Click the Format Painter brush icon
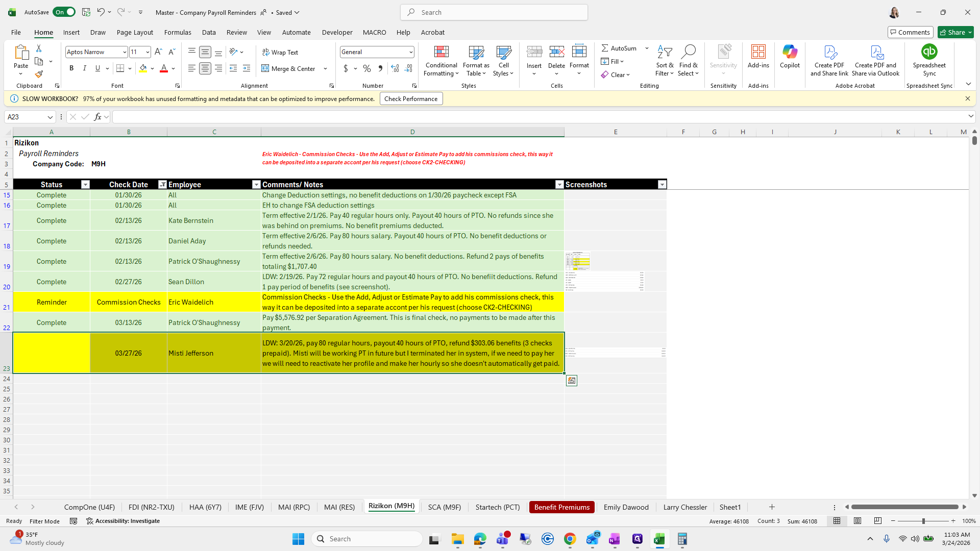This screenshot has width=980, height=551. point(39,74)
